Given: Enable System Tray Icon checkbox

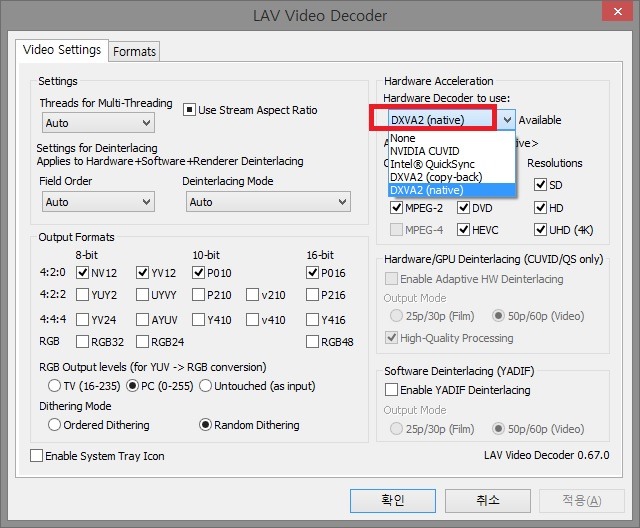Looking at the screenshot, I should click(x=36, y=455).
